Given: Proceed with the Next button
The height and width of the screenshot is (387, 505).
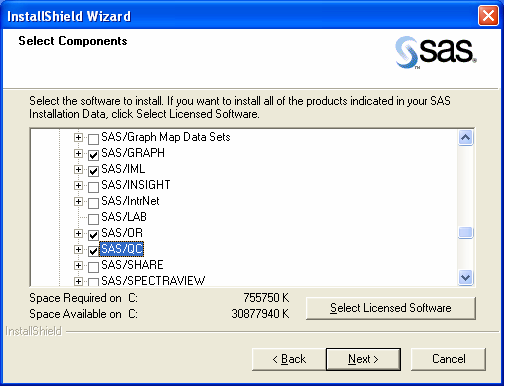Looking at the screenshot, I should [363, 359].
